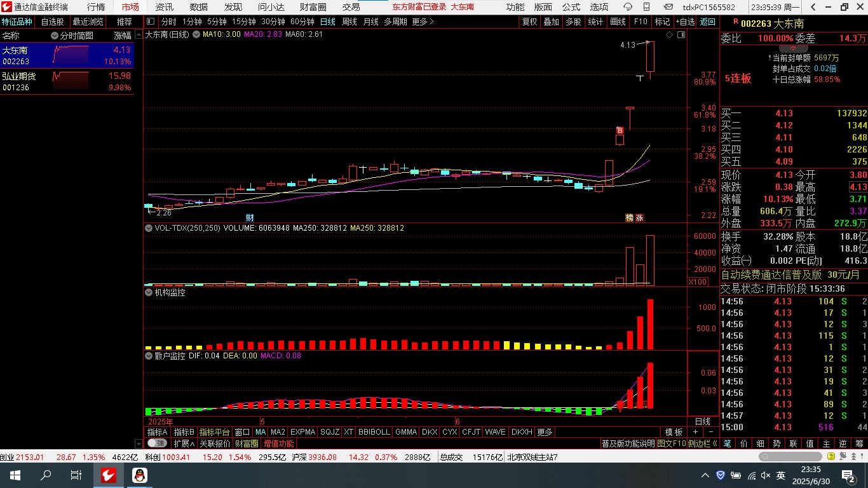Screen dimensions: 868x488
Task: Click the 财 marker at chart bottom
Action: click(x=250, y=218)
